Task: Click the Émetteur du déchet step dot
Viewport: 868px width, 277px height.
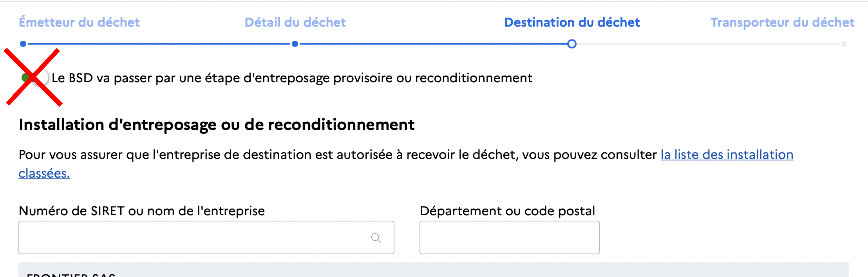Action: click(x=23, y=44)
